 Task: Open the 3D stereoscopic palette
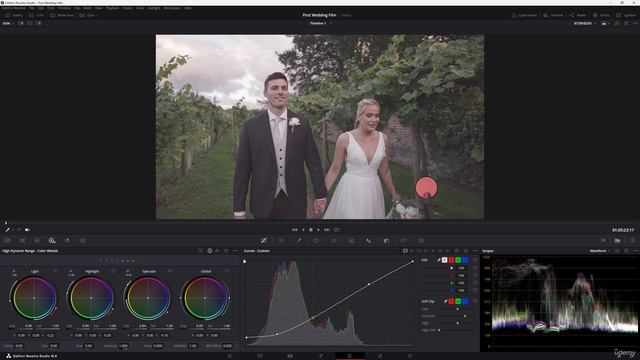coord(421,240)
